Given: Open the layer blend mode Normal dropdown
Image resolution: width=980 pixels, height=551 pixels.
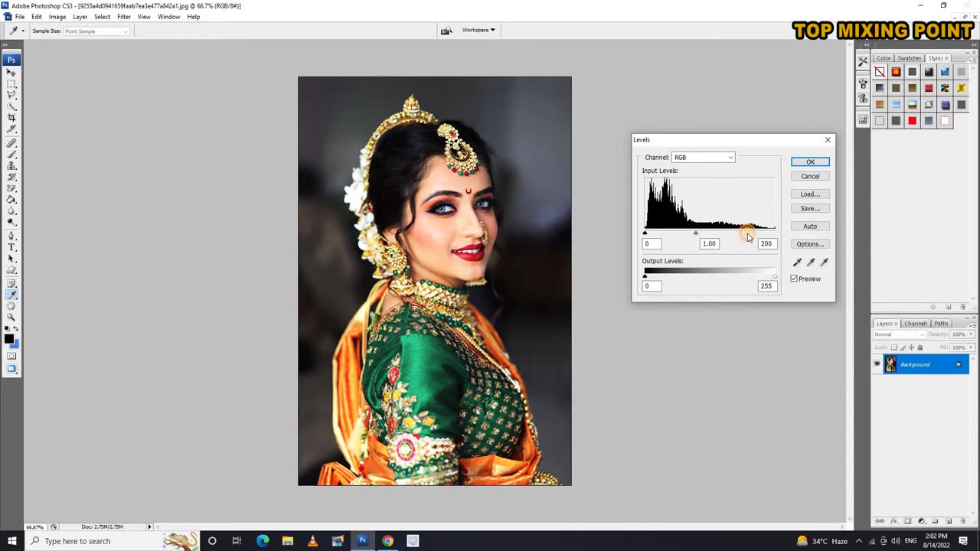Looking at the screenshot, I should coord(900,334).
